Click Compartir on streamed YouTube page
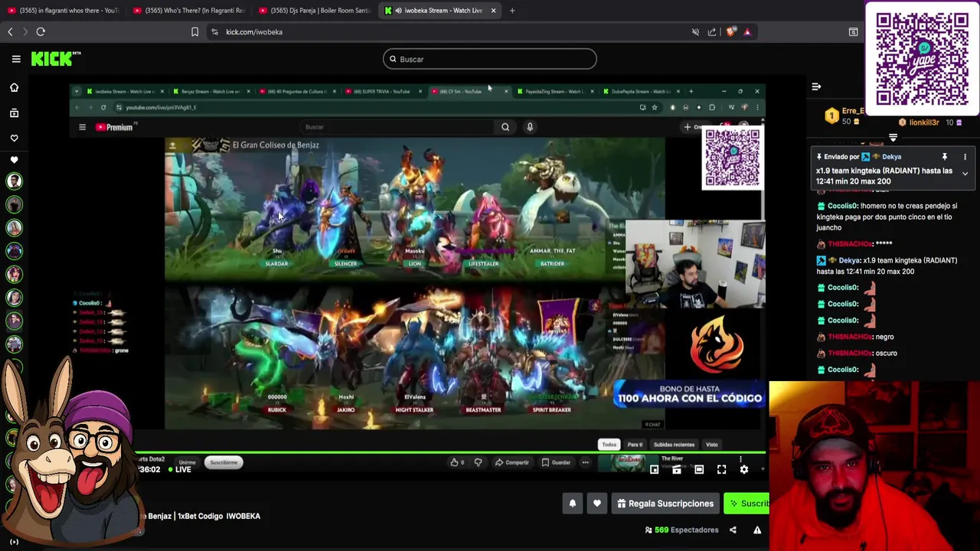980x551 pixels. [511, 462]
